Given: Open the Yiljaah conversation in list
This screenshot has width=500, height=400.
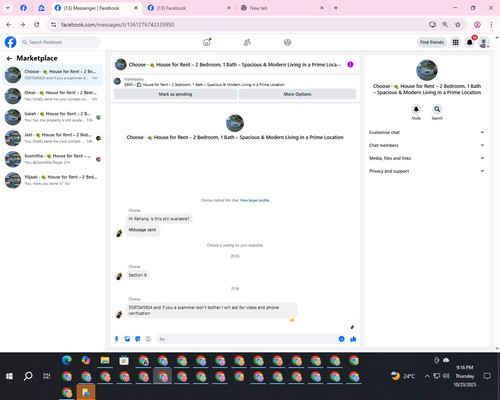Looking at the screenshot, I should pyautogui.click(x=53, y=180).
